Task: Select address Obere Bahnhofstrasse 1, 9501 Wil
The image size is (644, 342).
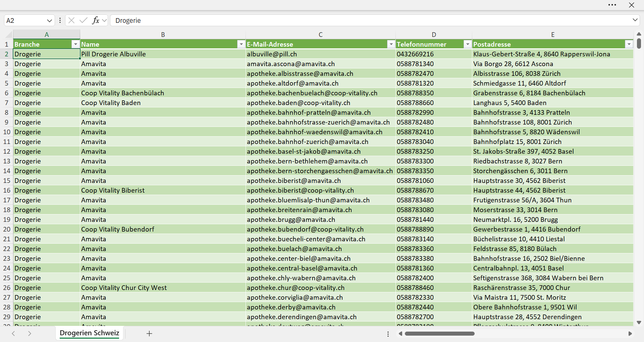Action: (553, 307)
